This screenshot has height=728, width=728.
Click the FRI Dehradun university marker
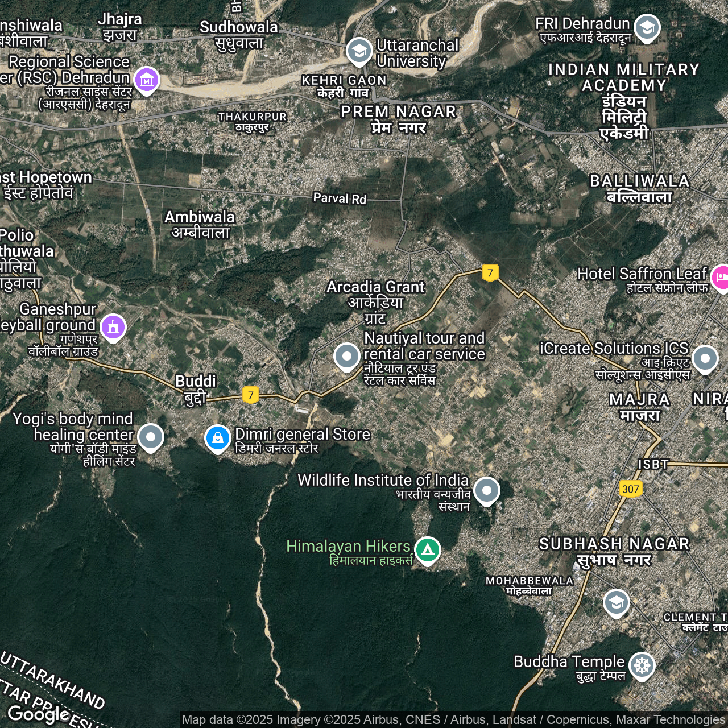[x=647, y=27]
